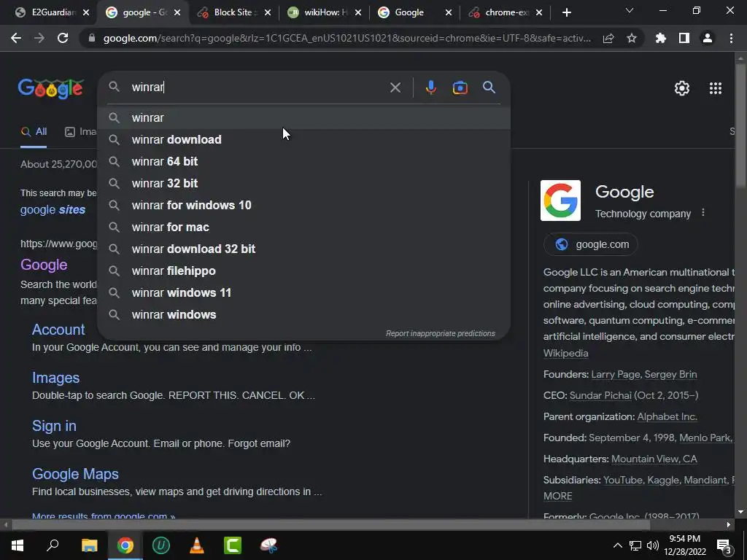This screenshot has height=560, width=747.
Task: Click the horizontal scrollbar track
Action: click(367, 525)
